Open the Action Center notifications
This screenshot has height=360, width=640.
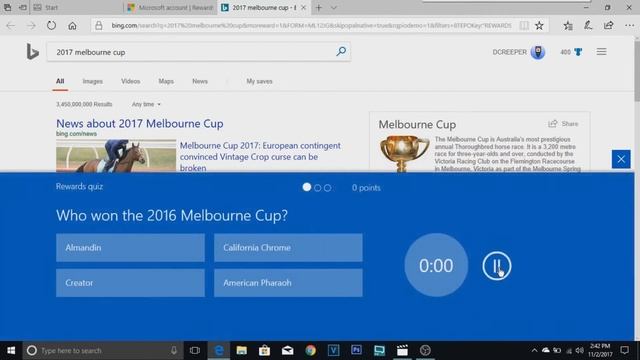point(624,350)
